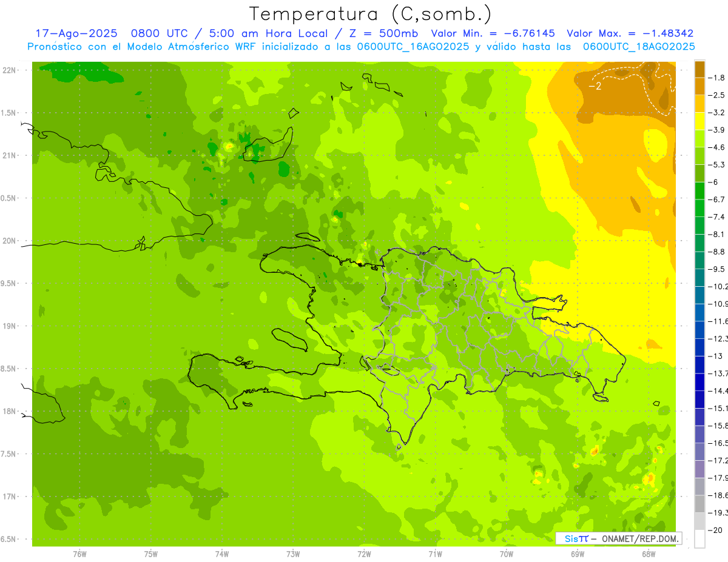The height and width of the screenshot is (562, 728).
Task: Click the "-8.1" colorbar value
Action: point(716,235)
